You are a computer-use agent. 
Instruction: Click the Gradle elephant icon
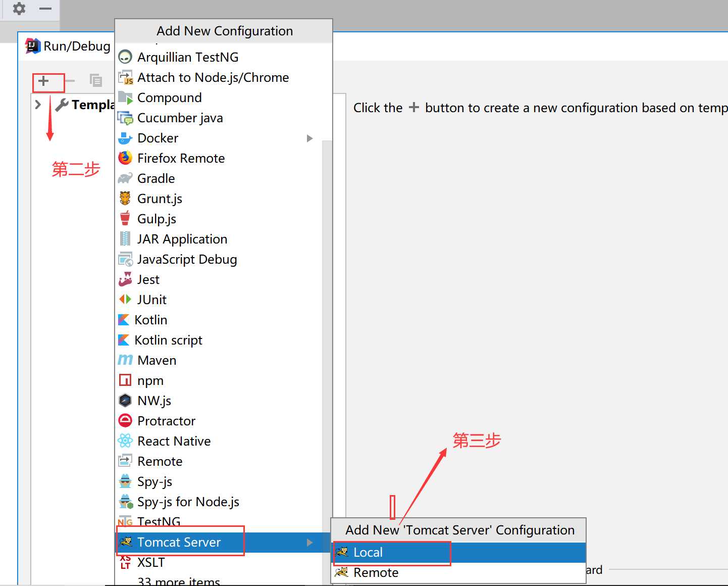pyautogui.click(x=125, y=178)
